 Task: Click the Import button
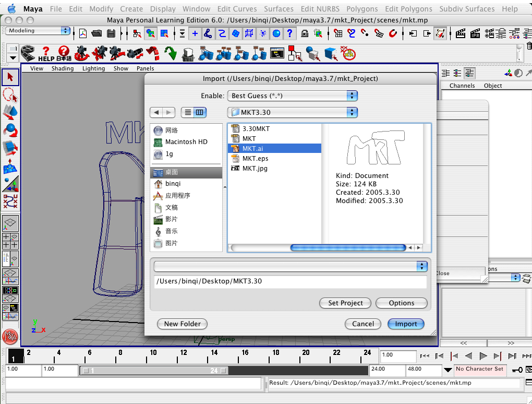pos(406,324)
